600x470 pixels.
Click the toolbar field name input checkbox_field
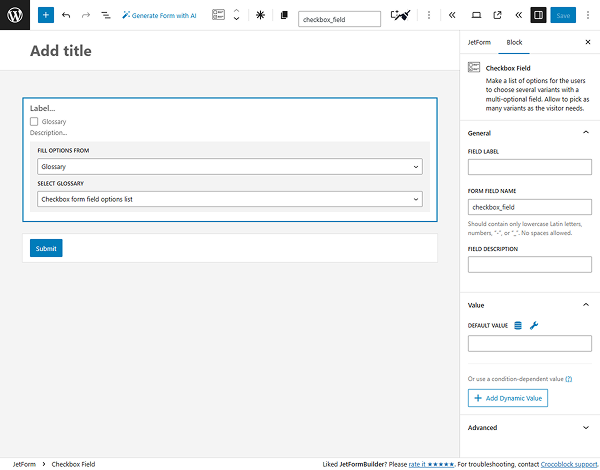pyautogui.click(x=339, y=19)
